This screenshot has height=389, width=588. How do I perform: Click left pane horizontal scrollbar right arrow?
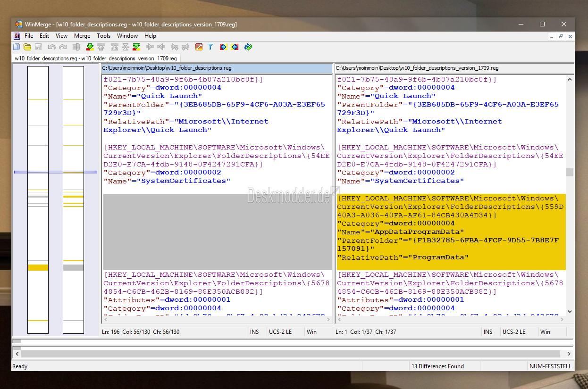[328, 320]
